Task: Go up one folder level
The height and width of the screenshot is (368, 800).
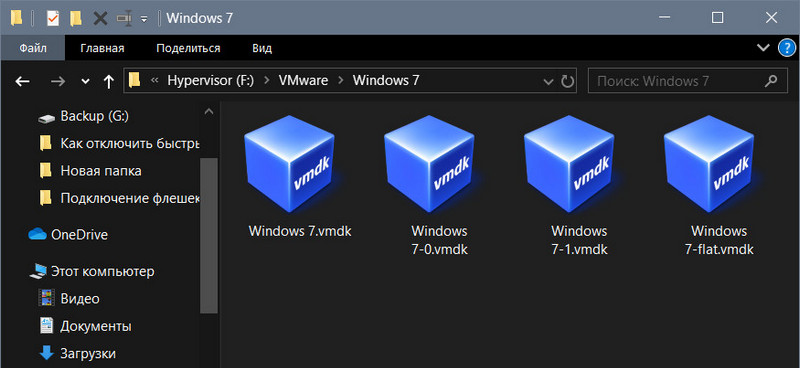Action: point(108,81)
